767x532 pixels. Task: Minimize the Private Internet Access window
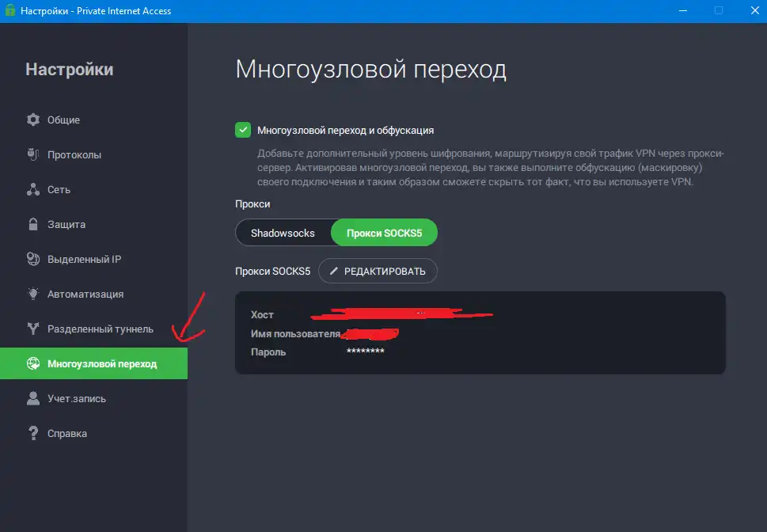point(683,10)
